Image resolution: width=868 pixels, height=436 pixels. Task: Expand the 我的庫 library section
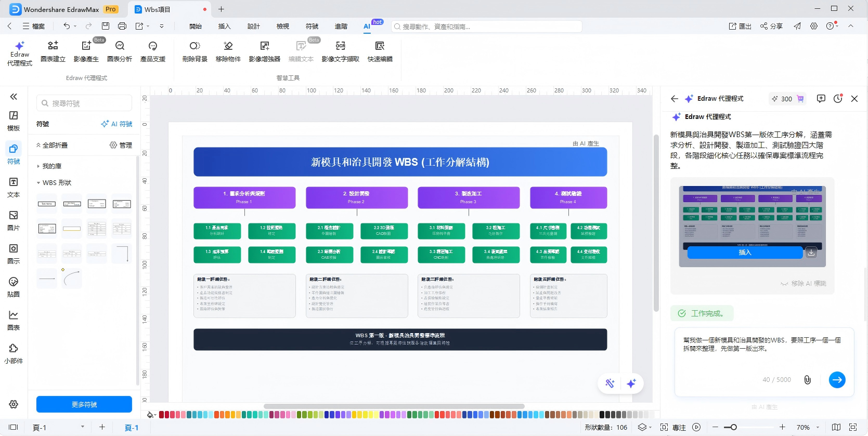[52, 166]
